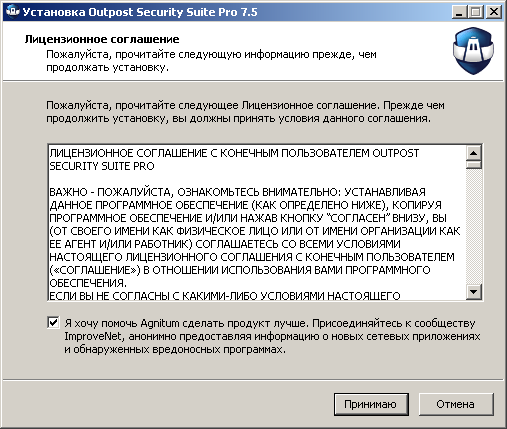Click the 'Установка Outpost Security Suite Pro 7.5' title bar
507x429 pixels.
140,12
